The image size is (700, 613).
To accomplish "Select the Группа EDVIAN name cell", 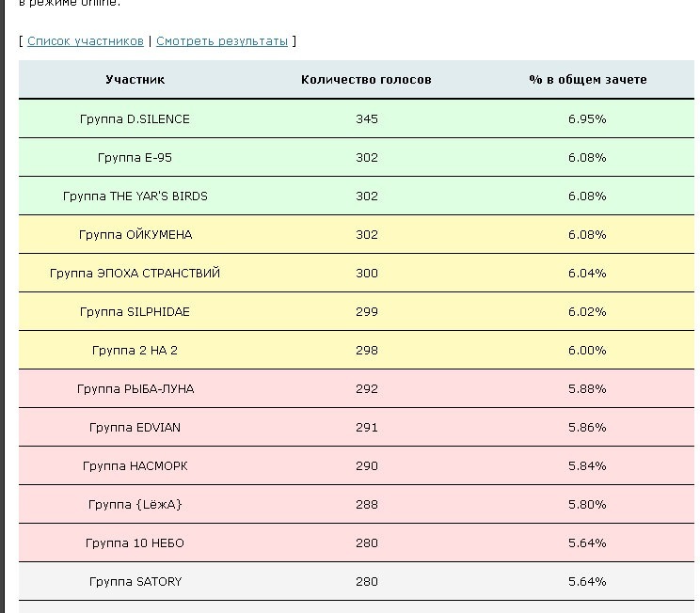I will [135, 428].
